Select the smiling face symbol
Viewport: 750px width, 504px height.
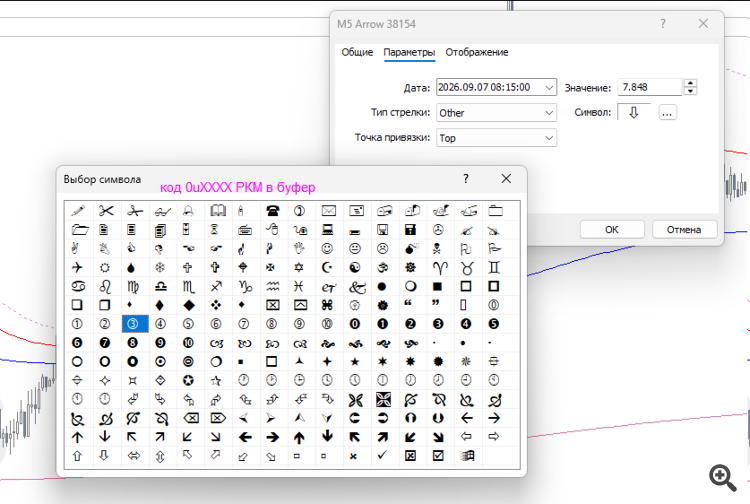327,248
